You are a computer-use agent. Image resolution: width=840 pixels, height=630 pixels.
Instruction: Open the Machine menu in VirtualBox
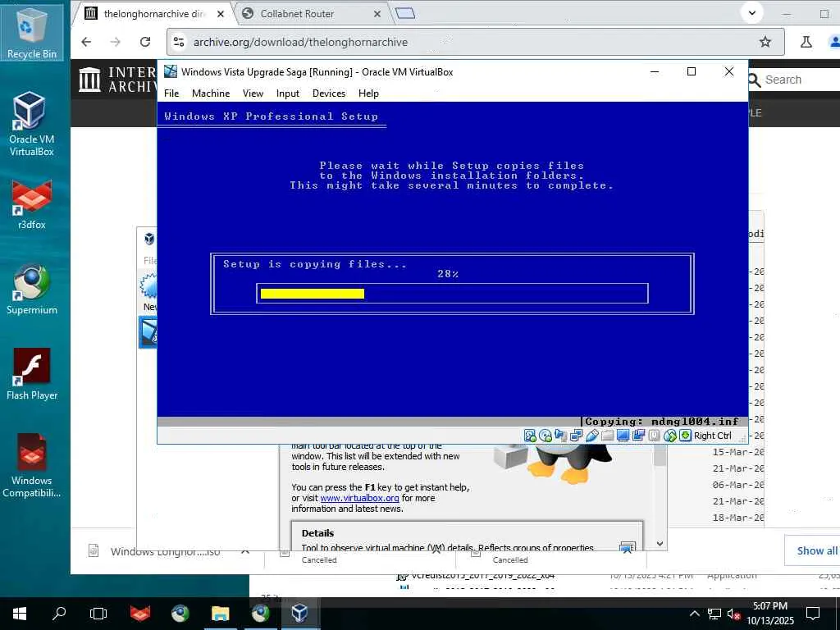point(211,94)
